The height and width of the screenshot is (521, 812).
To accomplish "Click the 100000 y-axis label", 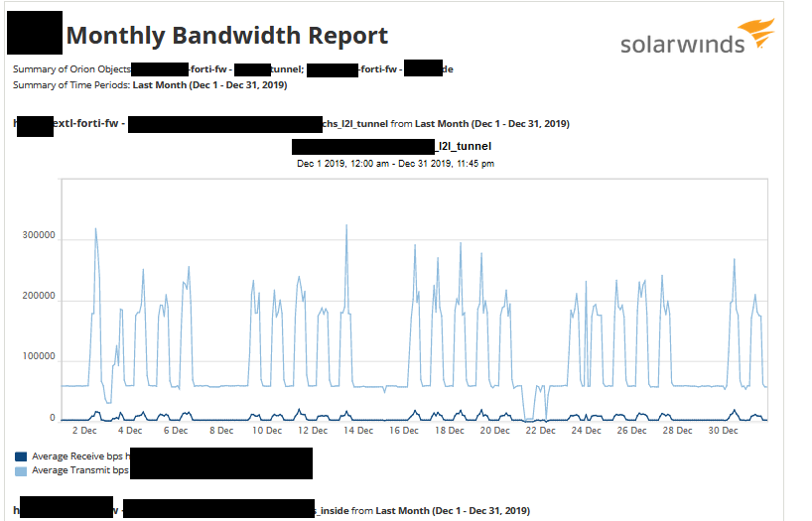I will point(39,356).
